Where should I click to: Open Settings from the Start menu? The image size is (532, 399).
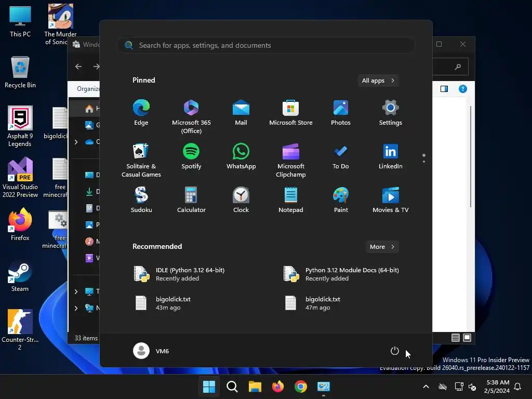coord(391,113)
